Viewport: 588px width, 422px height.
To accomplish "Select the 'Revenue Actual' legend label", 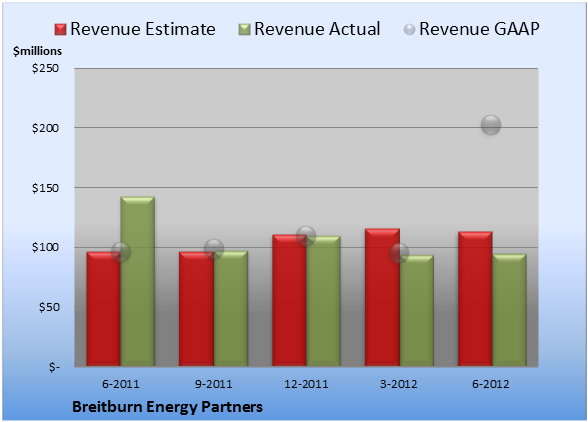I will [x=317, y=29].
